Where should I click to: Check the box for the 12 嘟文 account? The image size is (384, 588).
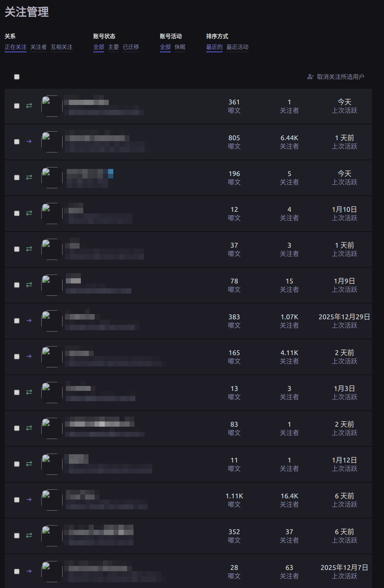[x=17, y=213]
